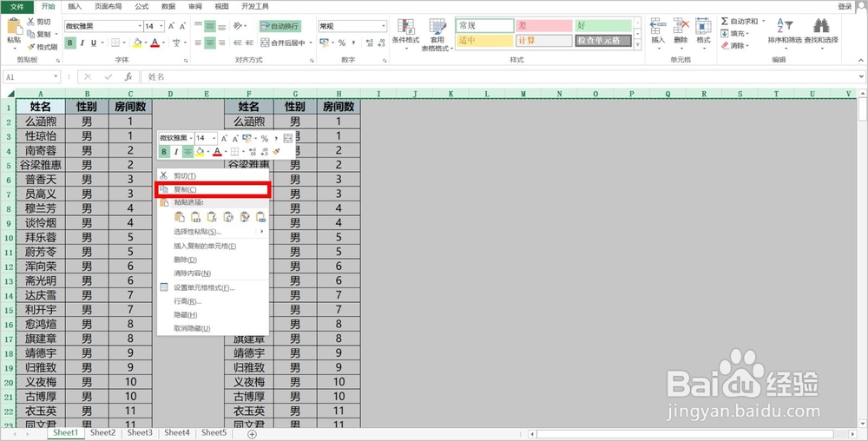This screenshot has width=868, height=441.
Task: Choose 复制(C) in the context menu
Action: 214,190
